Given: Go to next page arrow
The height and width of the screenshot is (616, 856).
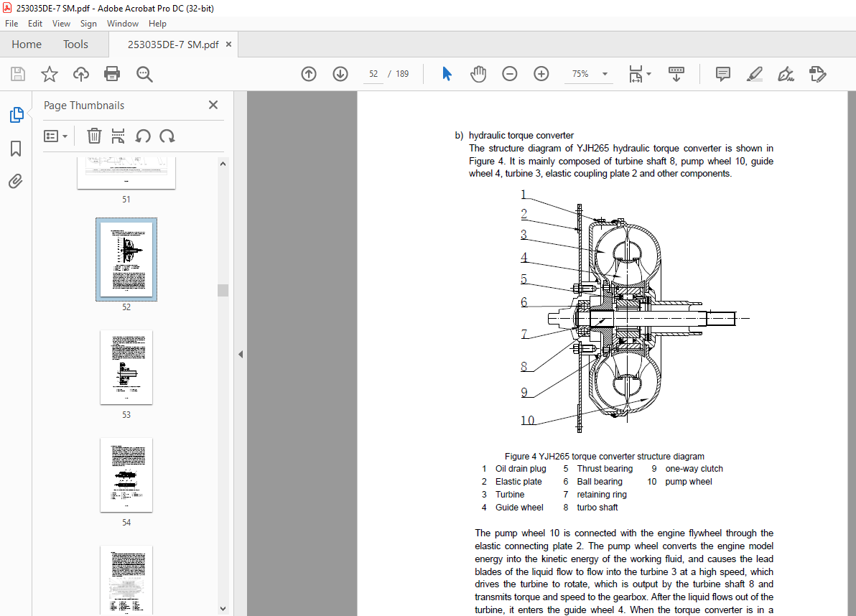Looking at the screenshot, I should (x=340, y=74).
